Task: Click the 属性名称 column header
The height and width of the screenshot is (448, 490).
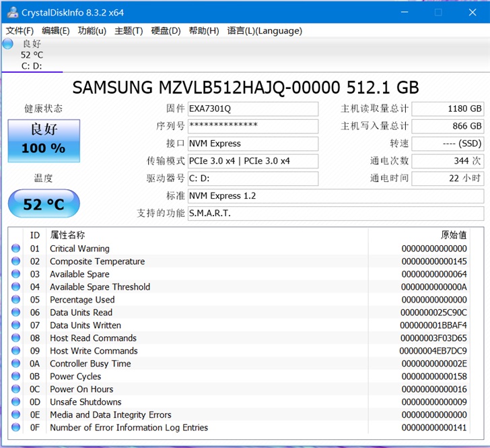Action: [x=67, y=235]
